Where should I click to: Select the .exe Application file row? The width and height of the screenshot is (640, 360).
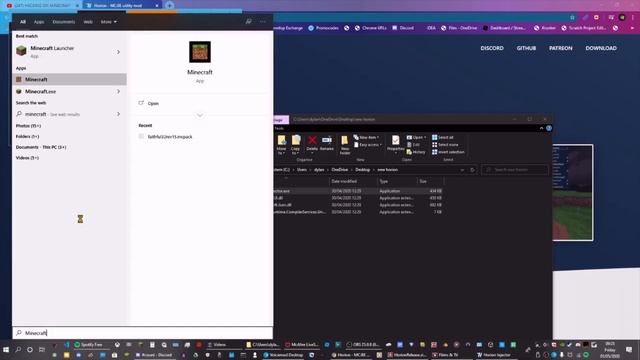coord(359,191)
